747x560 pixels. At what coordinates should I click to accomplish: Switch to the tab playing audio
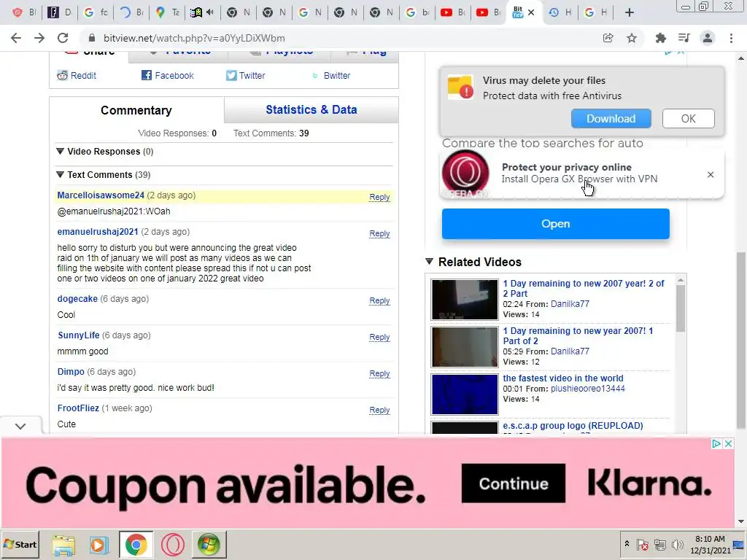click(x=203, y=12)
